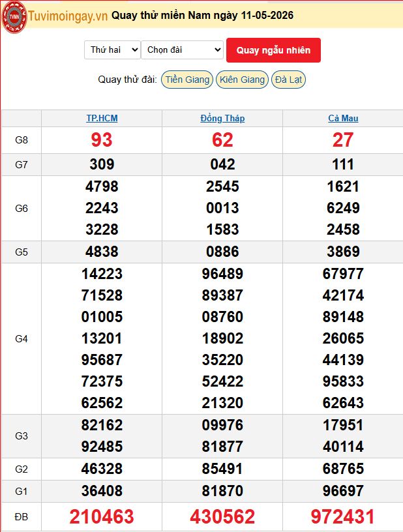Image resolution: width=403 pixels, height=532 pixels.
Task: Click the G4 row label
Action: [22, 338]
